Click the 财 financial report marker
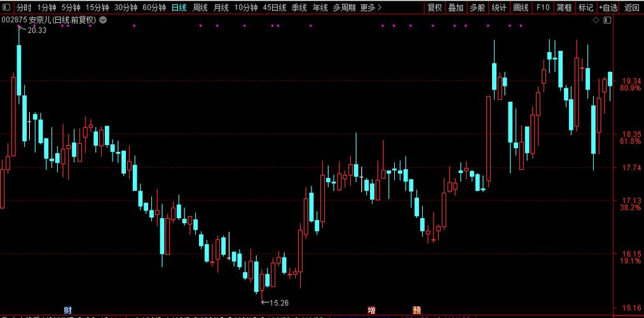Screen dimensions: 644x318 67,310
